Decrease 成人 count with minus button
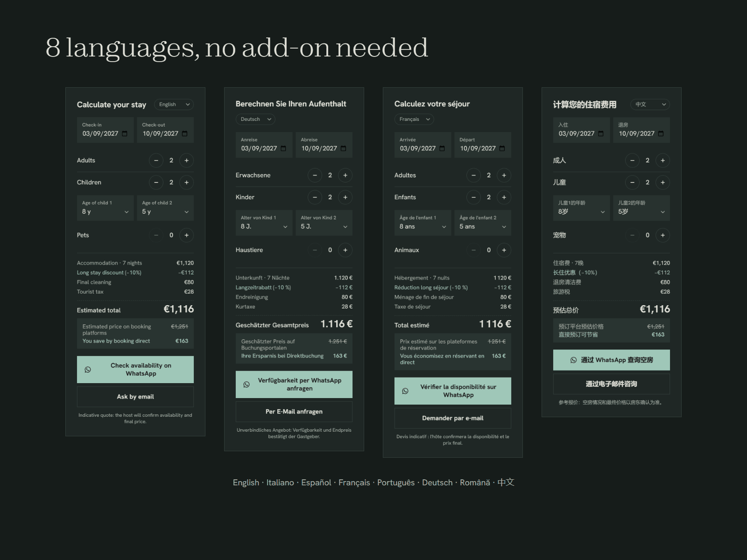 (632, 161)
